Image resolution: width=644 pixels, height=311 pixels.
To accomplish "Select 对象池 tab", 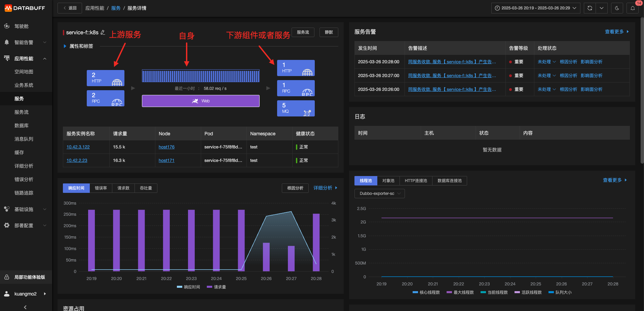I will pos(388,181).
